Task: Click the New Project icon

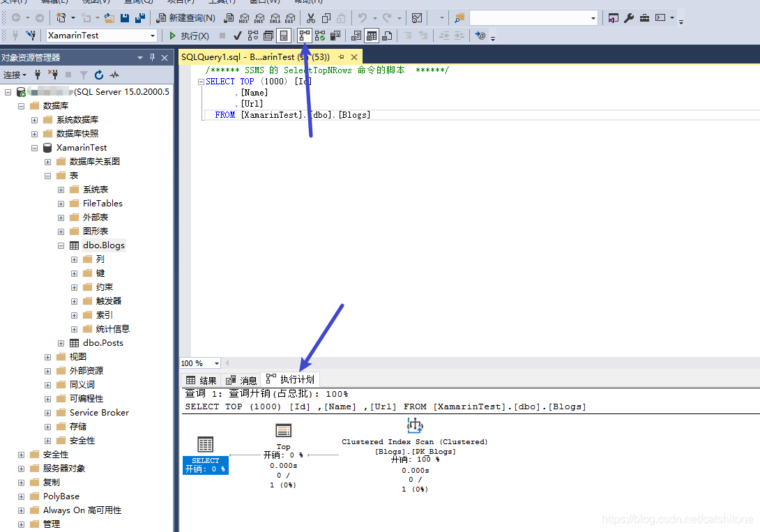Action: click(x=61, y=18)
